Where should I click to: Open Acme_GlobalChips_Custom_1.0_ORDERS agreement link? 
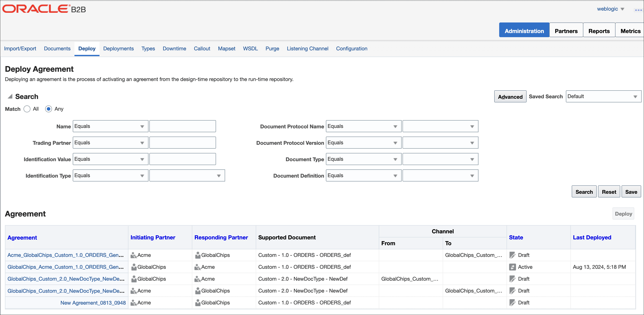click(x=65, y=255)
